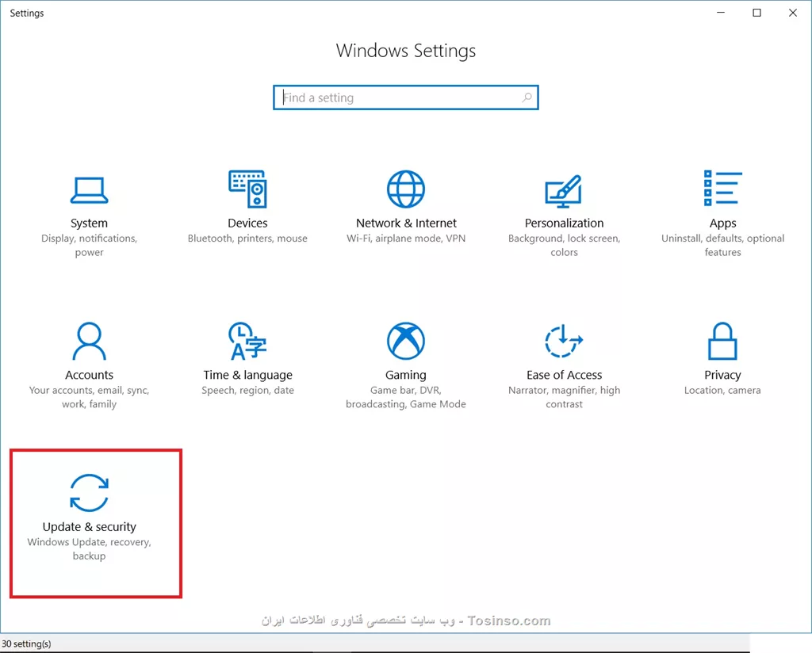The height and width of the screenshot is (653, 812).
Task: Open the Devices keyboard and speaker icon
Action: point(247,189)
